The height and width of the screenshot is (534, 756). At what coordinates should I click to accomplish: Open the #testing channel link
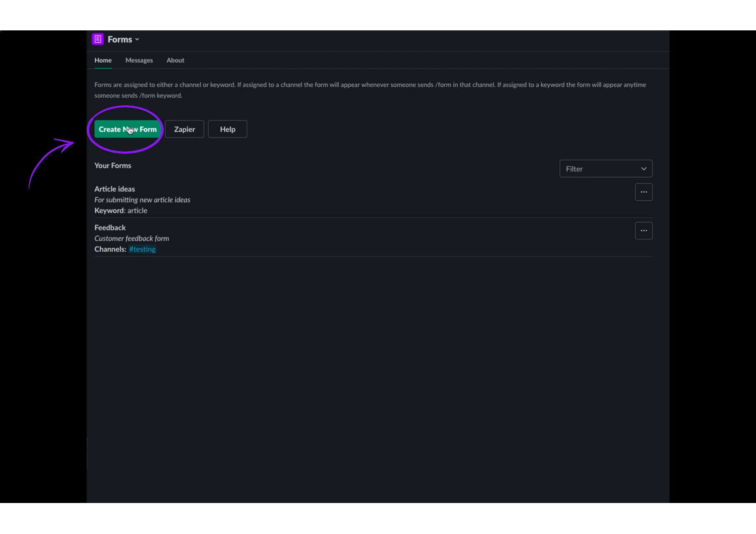click(142, 249)
